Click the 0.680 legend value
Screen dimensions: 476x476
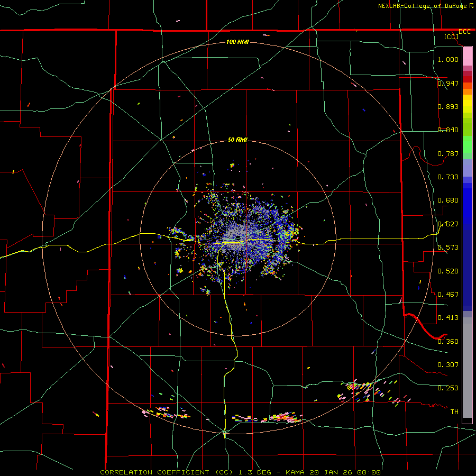coord(448,200)
